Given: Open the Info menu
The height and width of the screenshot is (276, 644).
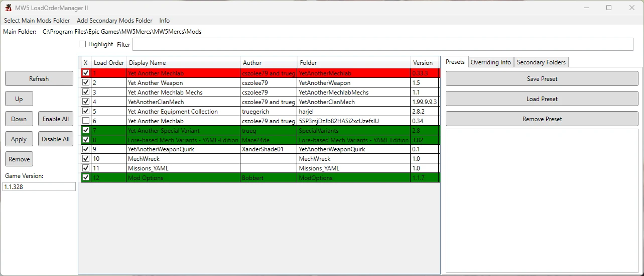Looking at the screenshot, I should tap(164, 21).
